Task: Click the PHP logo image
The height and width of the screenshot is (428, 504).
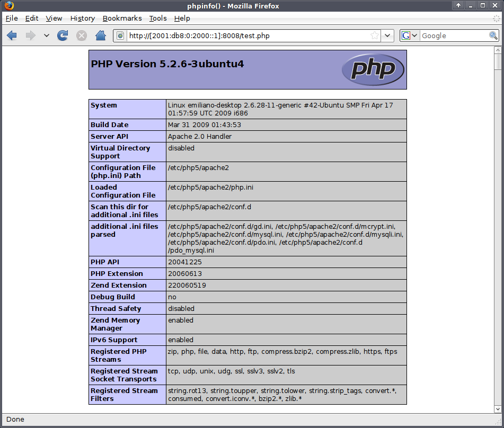Action: click(x=373, y=69)
